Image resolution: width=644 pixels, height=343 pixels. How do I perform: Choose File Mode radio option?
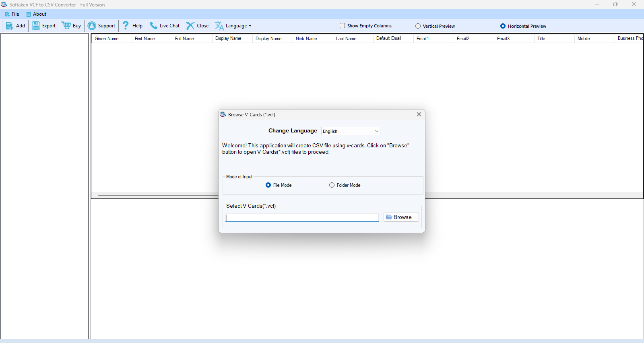[268, 185]
